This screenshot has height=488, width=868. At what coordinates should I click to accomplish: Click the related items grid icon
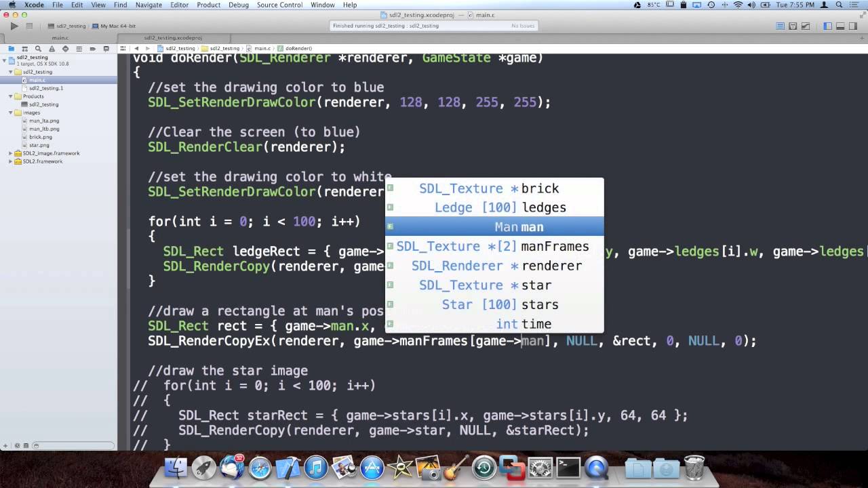tap(123, 49)
